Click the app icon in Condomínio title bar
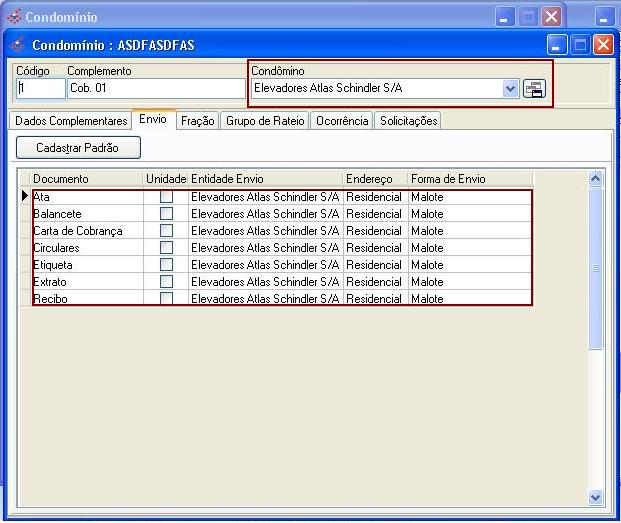This screenshot has height=523, width=621. coord(14,17)
